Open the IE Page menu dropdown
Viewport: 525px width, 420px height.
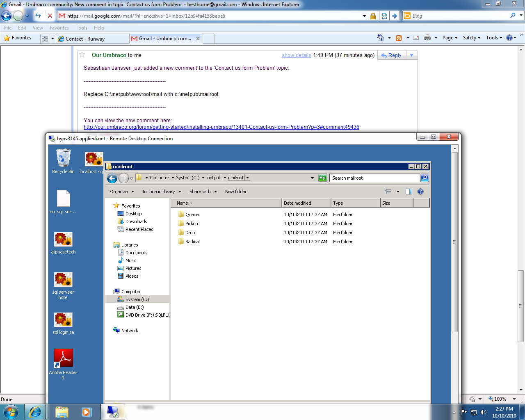(450, 38)
